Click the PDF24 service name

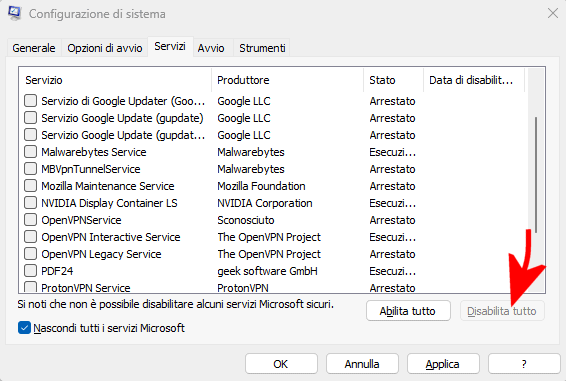pos(57,271)
